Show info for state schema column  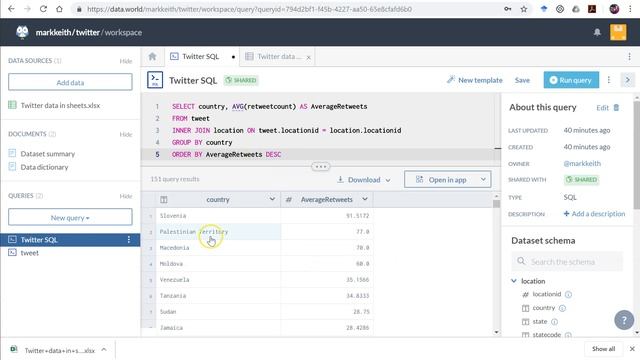(554, 322)
